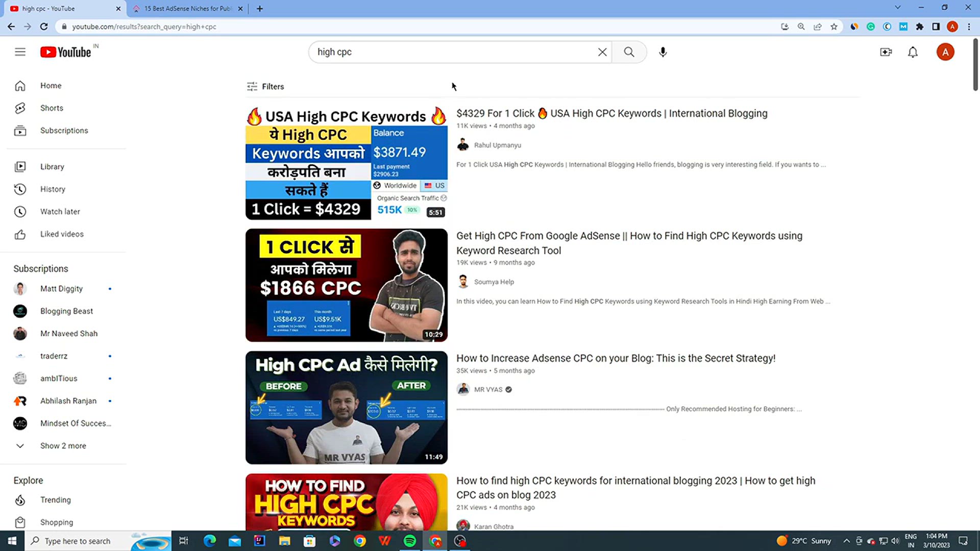Open the Windows Start menu

pyautogui.click(x=12, y=541)
